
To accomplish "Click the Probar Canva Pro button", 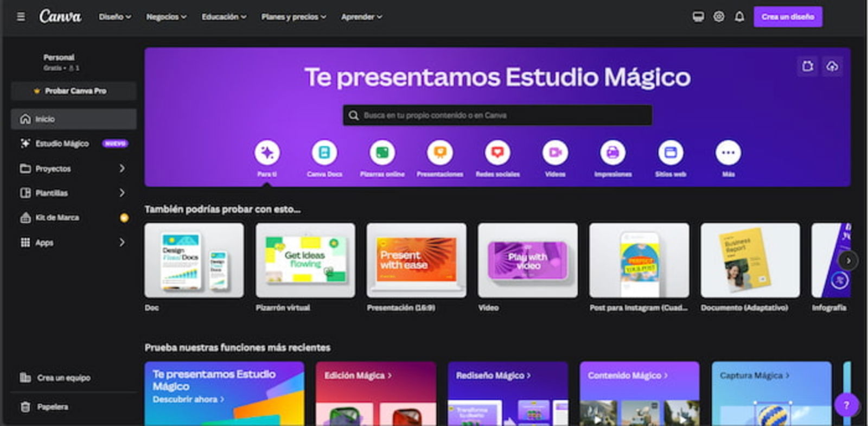I will point(74,91).
